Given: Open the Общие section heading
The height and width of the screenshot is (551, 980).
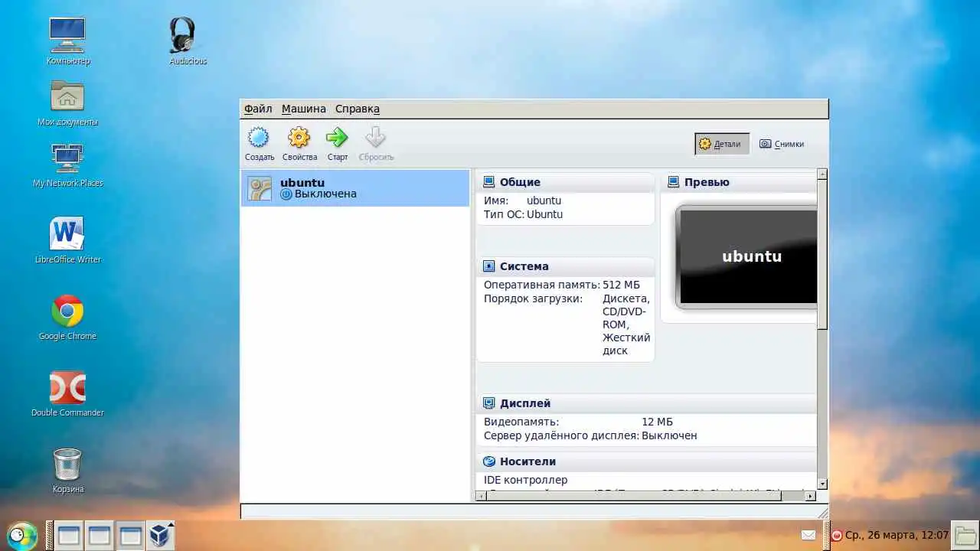Looking at the screenshot, I should point(520,182).
